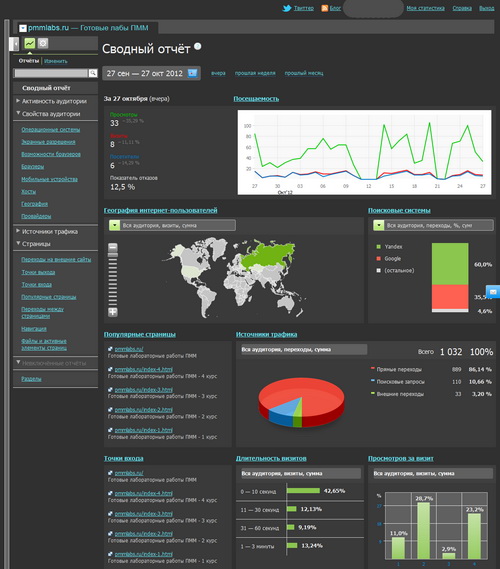Click the sidebar search input field

point(51,73)
